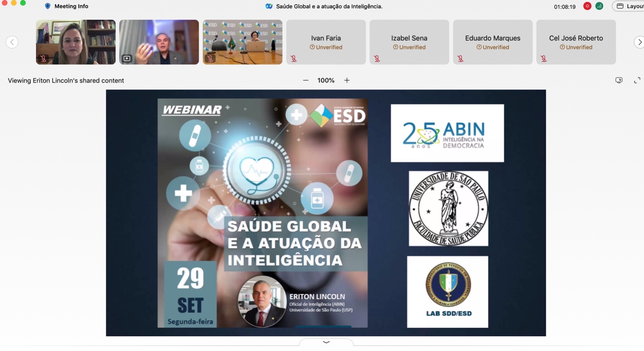The height and width of the screenshot is (351, 644).
Task: Open the green network statistics icon
Action: click(x=599, y=6)
